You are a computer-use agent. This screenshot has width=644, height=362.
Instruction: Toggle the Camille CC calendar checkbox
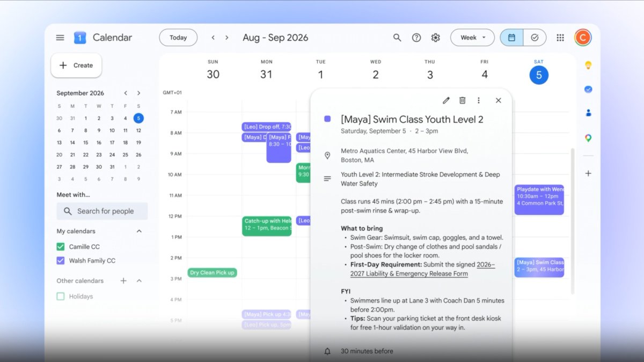click(x=61, y=247)
